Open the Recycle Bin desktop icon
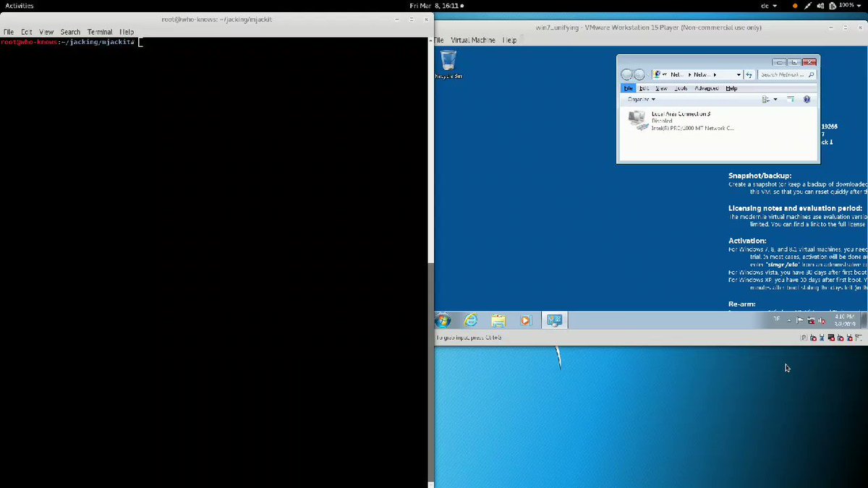The image size is (868, 488). click(x=448, y=64)
